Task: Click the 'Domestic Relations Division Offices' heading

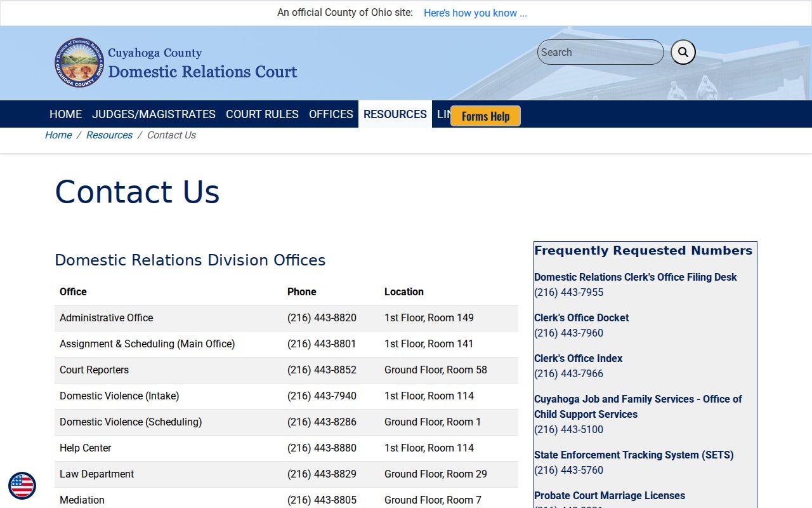Action: click(x=190, y=260)
